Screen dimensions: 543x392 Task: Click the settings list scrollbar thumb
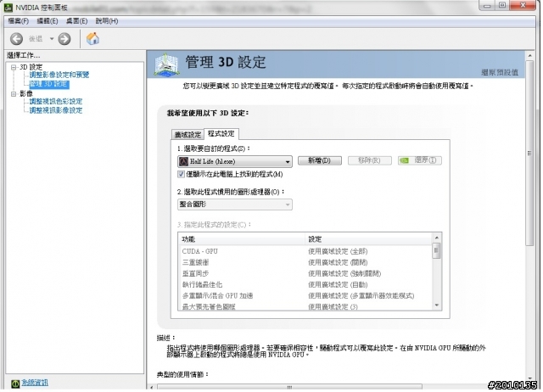pos(437,250)
